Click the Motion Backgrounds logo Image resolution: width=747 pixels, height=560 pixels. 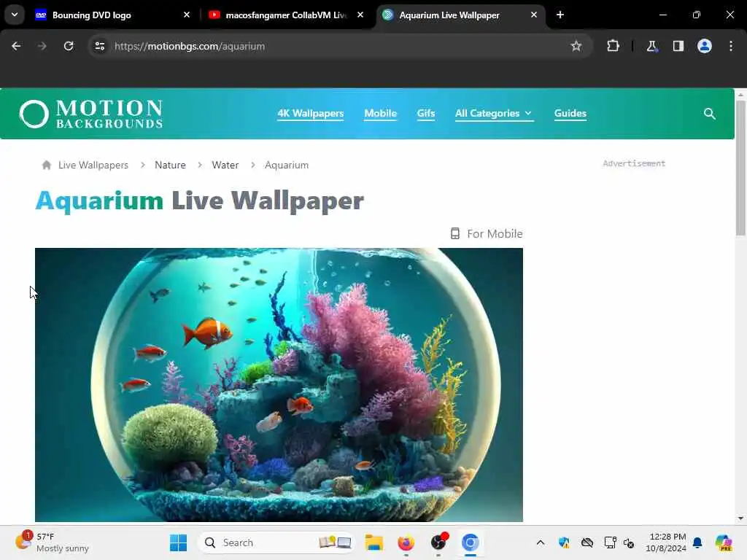(91, 114)
